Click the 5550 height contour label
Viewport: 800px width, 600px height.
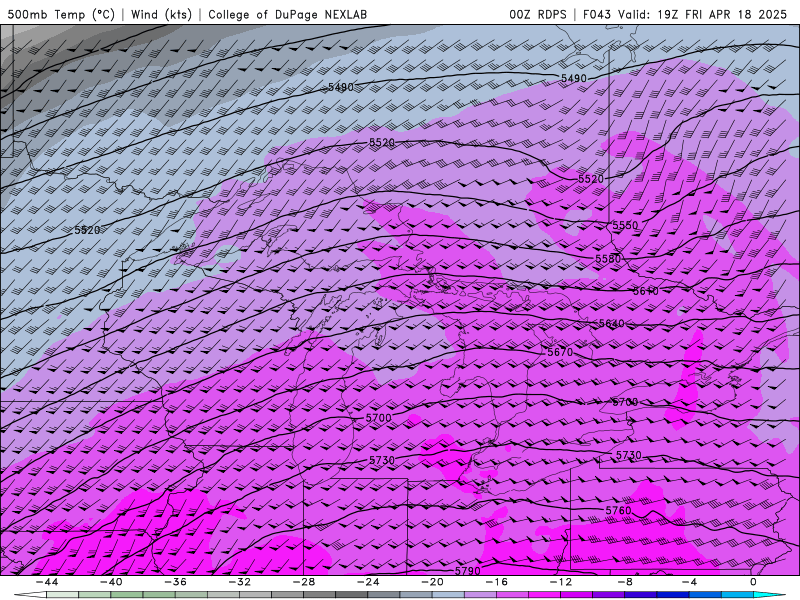pos(625,225)
